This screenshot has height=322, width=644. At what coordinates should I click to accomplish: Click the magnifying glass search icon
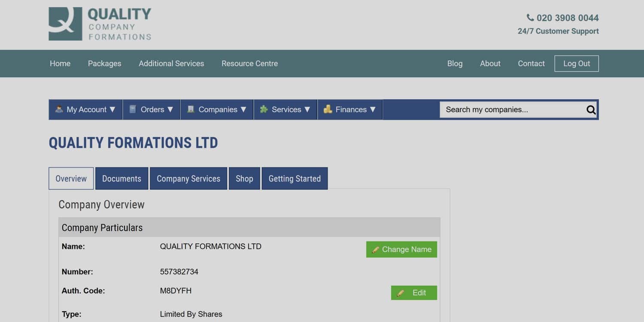click(x=591, y=110)
